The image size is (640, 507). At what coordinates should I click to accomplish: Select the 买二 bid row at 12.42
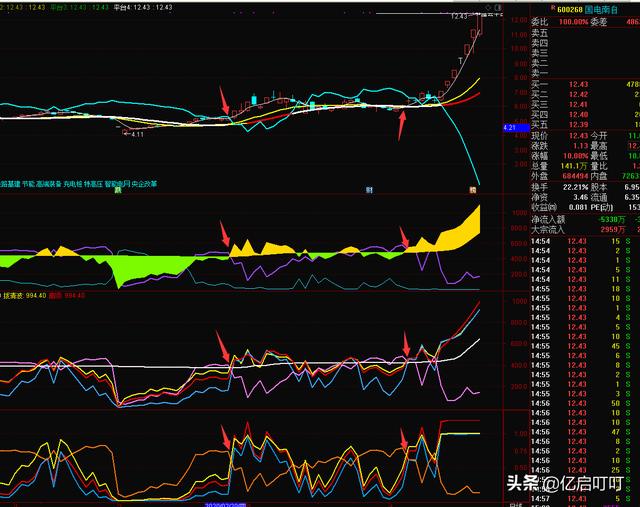(x=585, y=95)
